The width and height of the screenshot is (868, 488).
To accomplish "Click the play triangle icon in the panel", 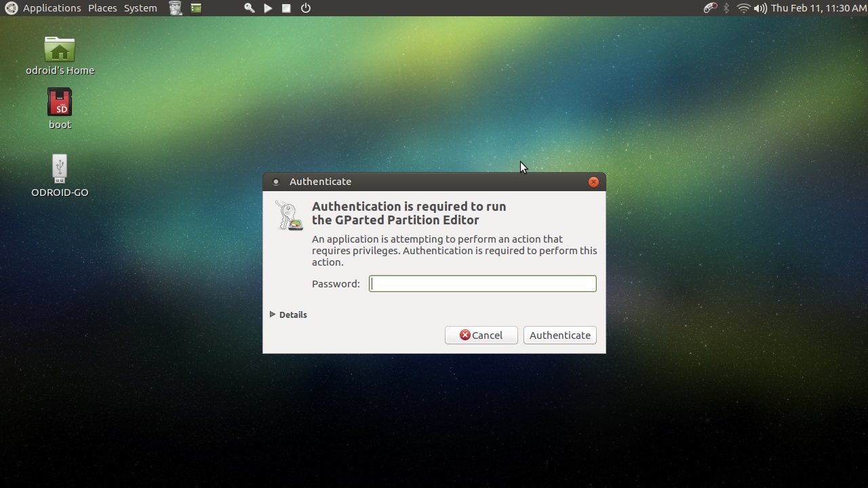I will (x=268, y=8).
